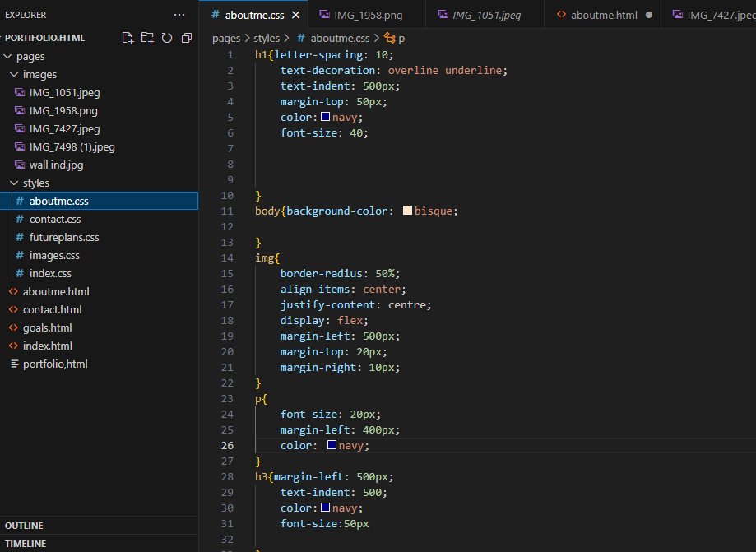The width and height of the screenshot is (756, 552).
Task: Click the symbol icon before p in breadcrumb
Action: (390, 38)
